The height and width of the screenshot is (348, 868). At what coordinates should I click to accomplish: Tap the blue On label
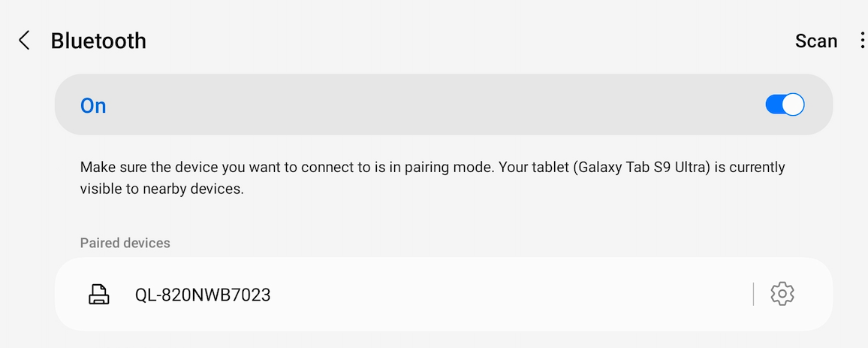click(93, 105)
